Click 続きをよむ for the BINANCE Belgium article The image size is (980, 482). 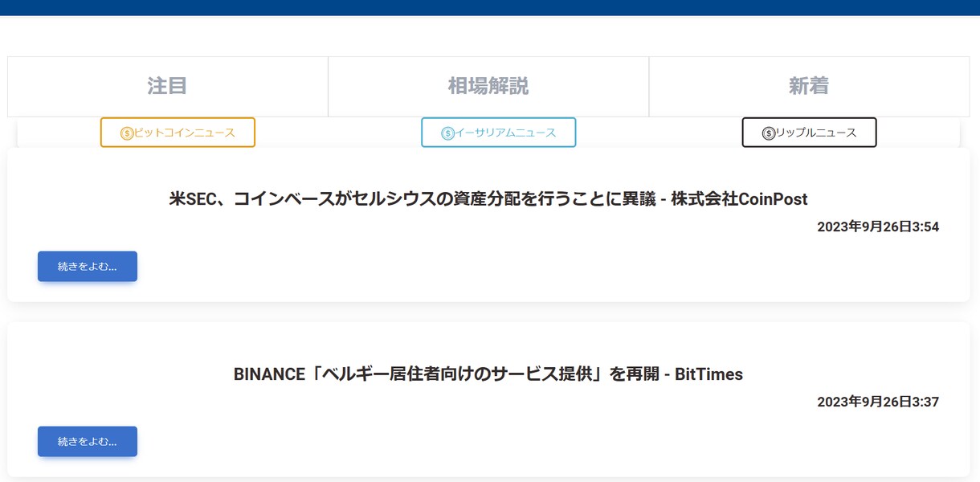point(88,442)
